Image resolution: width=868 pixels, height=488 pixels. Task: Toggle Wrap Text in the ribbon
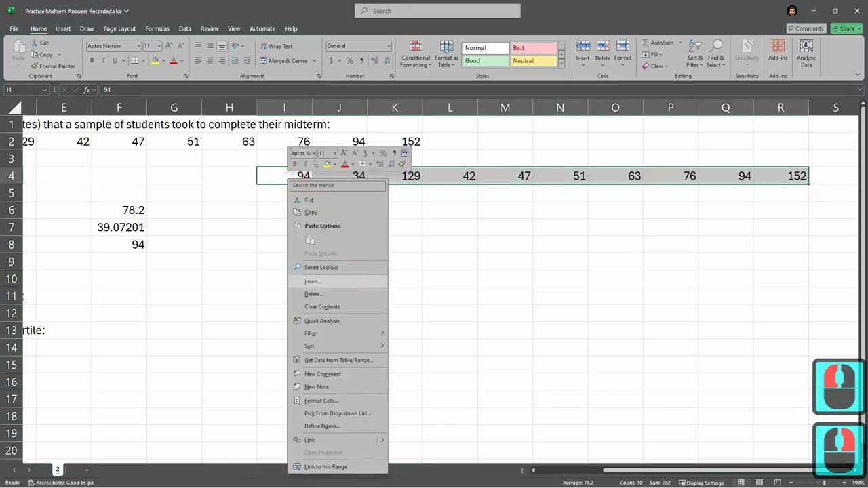coord(277,46)
